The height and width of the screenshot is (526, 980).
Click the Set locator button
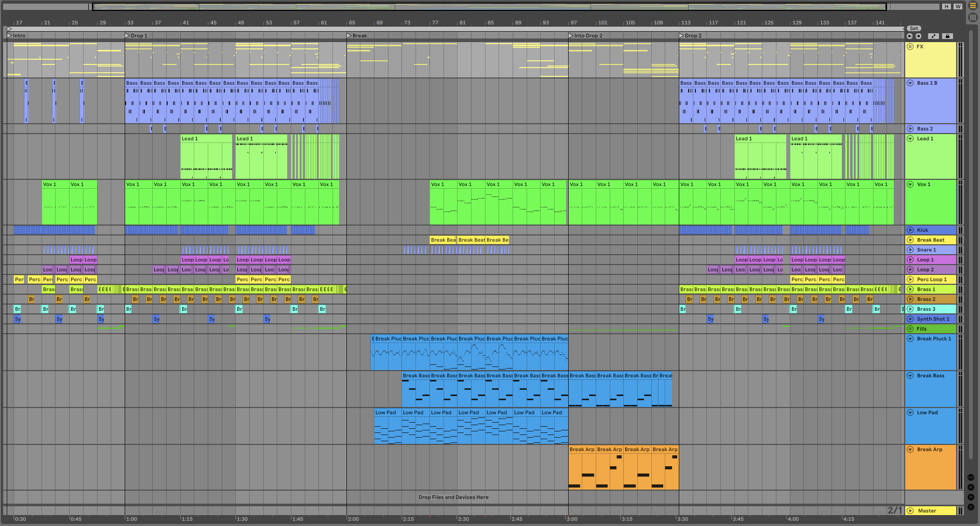coord(914,29)
